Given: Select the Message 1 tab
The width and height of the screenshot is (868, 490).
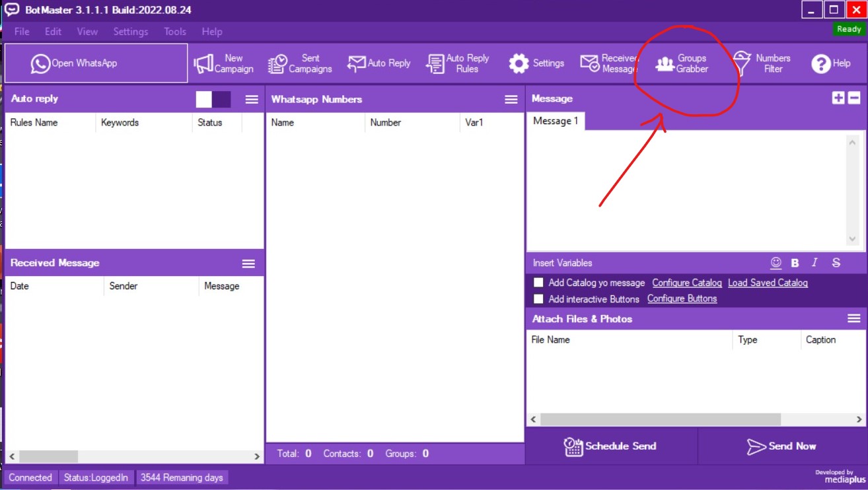Looking at the screenshot, I should click(556, 121).
